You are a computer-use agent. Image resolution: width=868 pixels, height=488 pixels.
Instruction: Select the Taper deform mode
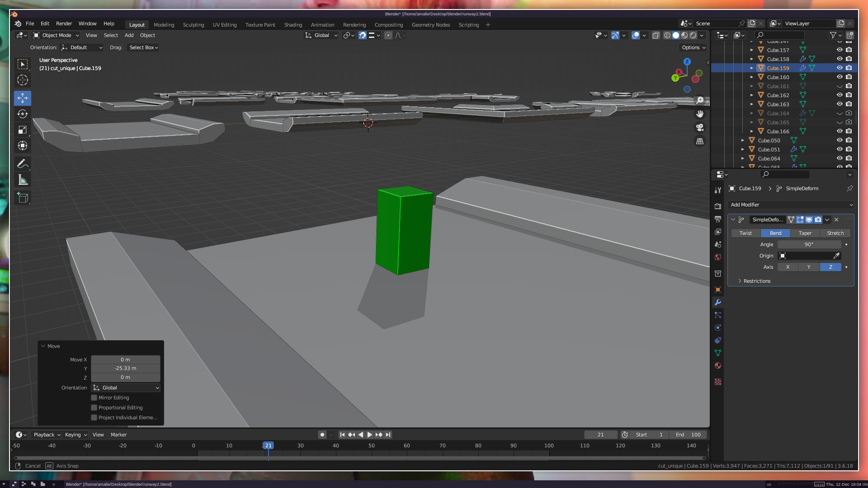(805, 233)
